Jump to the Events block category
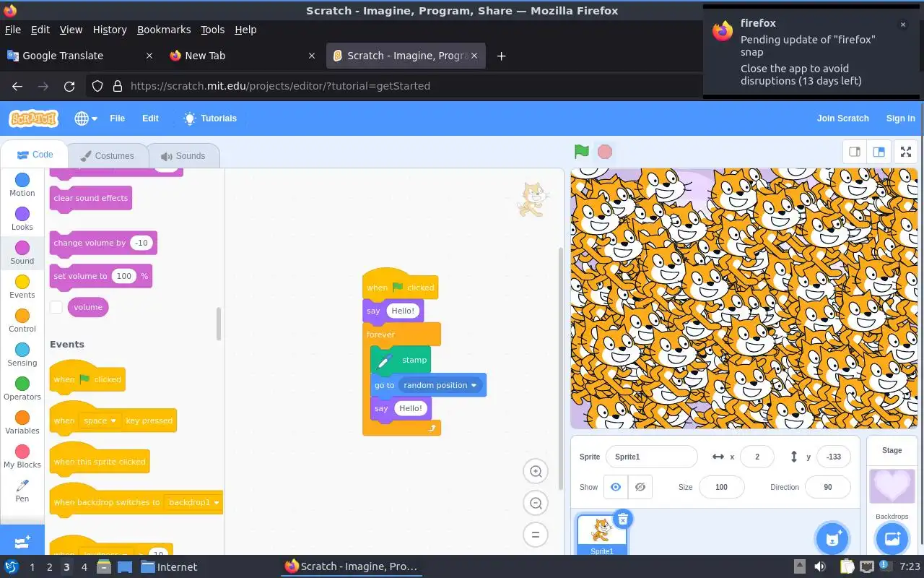Viewport: 924px width, 578px height. (x=22, y=287)
